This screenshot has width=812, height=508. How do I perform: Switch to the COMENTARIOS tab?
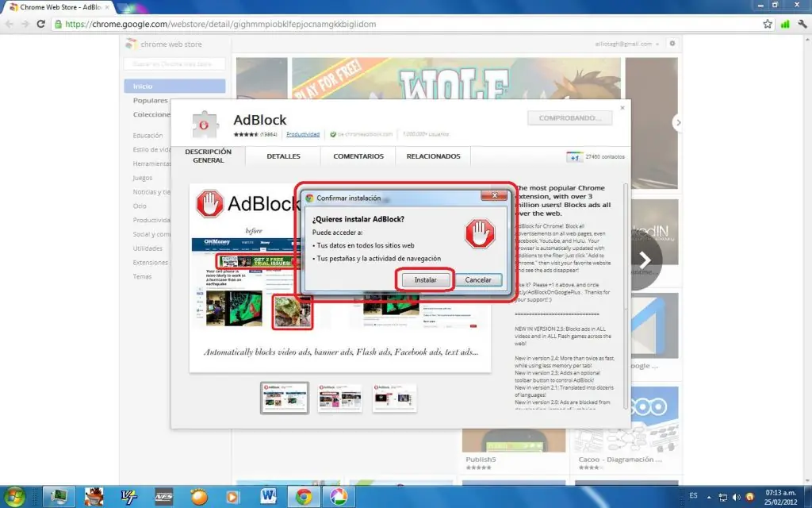click(358, 156)
